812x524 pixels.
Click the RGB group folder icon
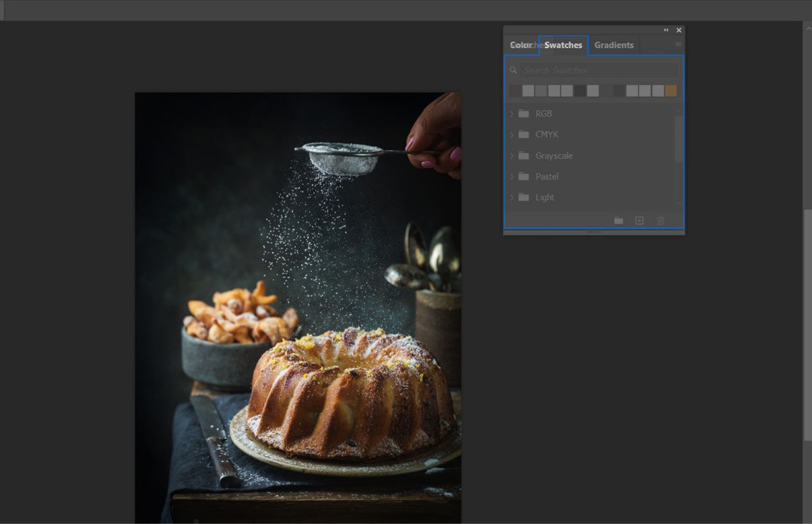click(x=524, y=113)
